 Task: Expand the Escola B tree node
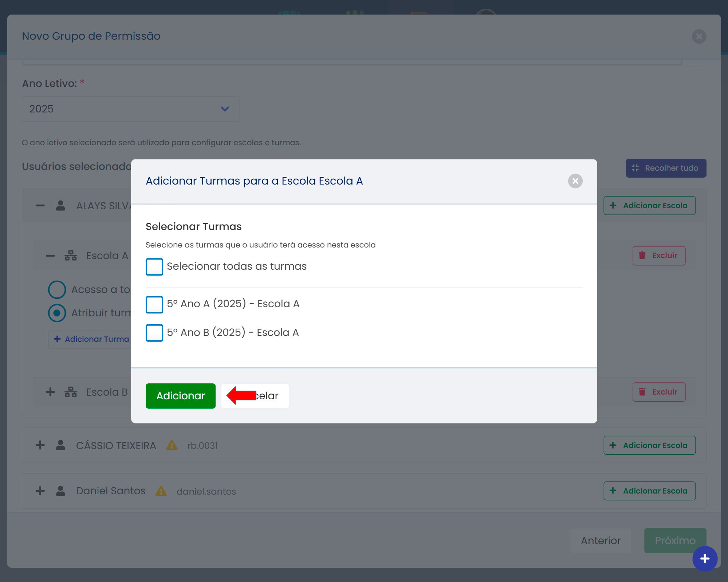[50, 392]
